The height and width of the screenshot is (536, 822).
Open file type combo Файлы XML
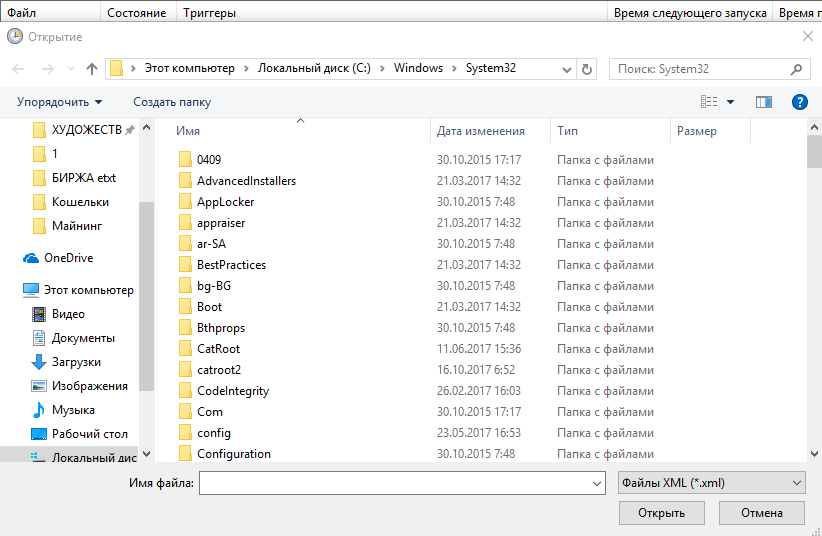(712, 483)
